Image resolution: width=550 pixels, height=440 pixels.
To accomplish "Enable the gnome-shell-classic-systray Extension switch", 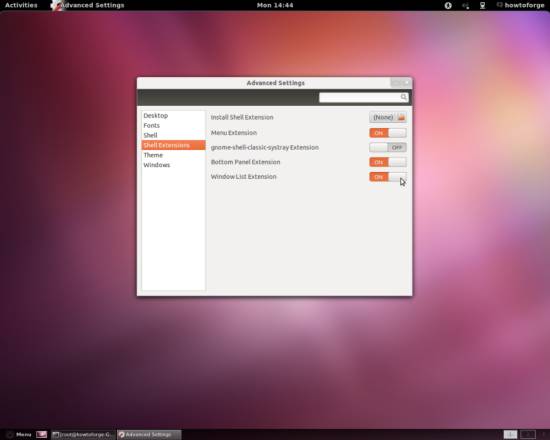I will [388, 147].
